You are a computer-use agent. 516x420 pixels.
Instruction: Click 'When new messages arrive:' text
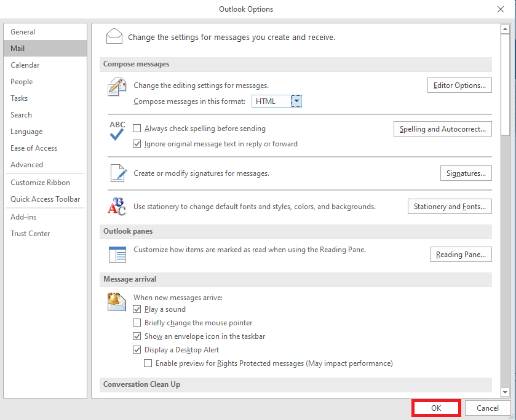[x=178, y=298]
